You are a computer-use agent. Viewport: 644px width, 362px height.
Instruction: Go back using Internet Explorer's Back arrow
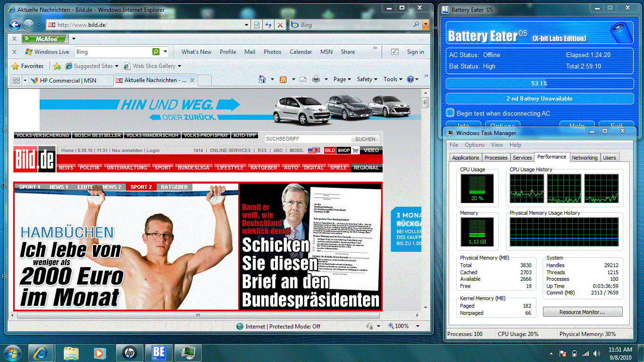pos(15,25)
